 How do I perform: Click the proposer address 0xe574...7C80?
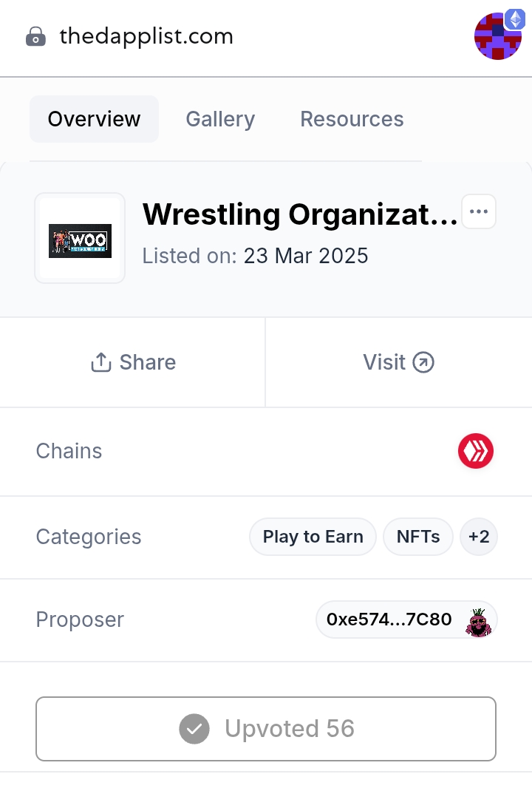pyautogui.click(x=389, y=619)
